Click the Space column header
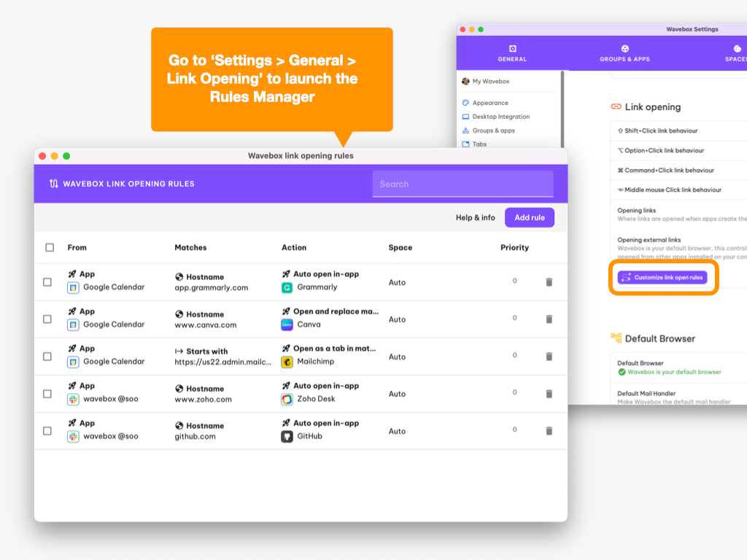Viewport: 747px width, 560px height. click(x=400, y=247)
